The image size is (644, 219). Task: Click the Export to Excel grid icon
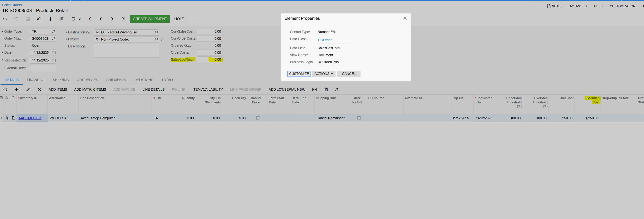[x=326, y=90]
